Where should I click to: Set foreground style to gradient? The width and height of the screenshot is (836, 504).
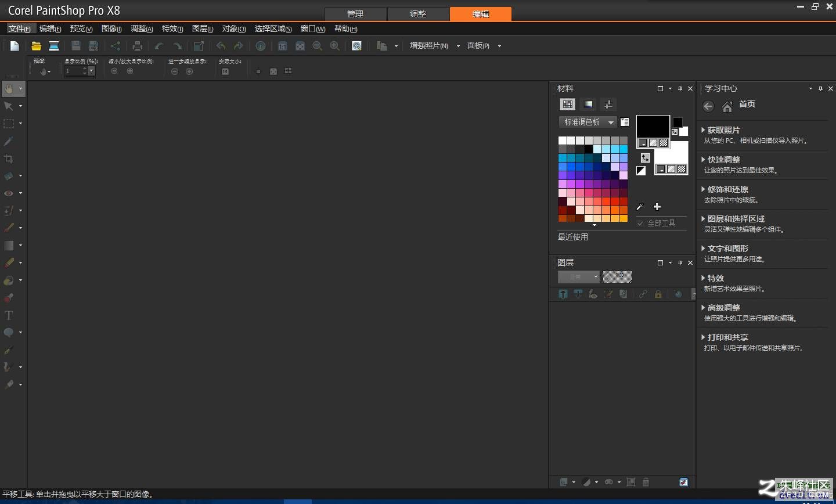[653, 143]
